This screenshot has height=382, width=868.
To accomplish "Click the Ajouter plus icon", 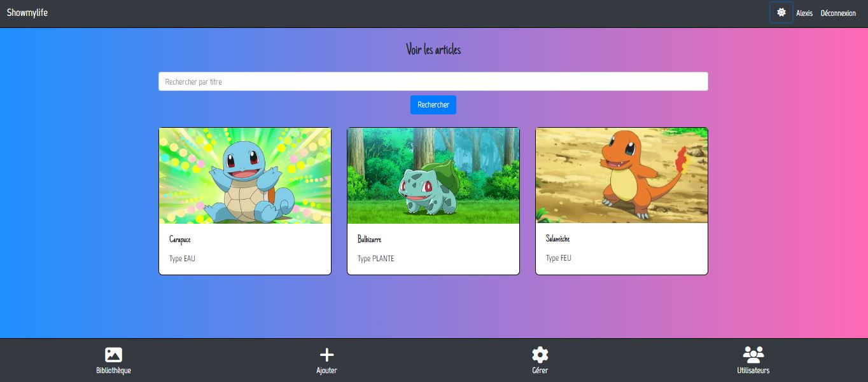I will pos(326,355).
